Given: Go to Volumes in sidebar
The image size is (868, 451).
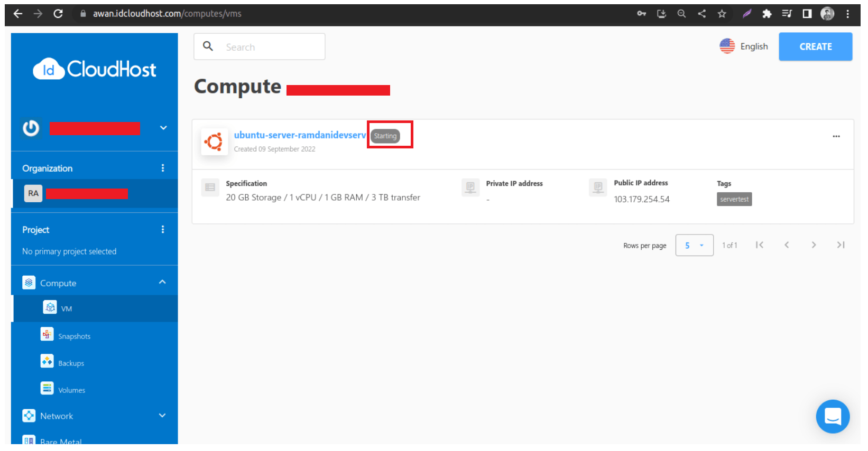Looking at the screenshot, I should [x=71, y=390].
